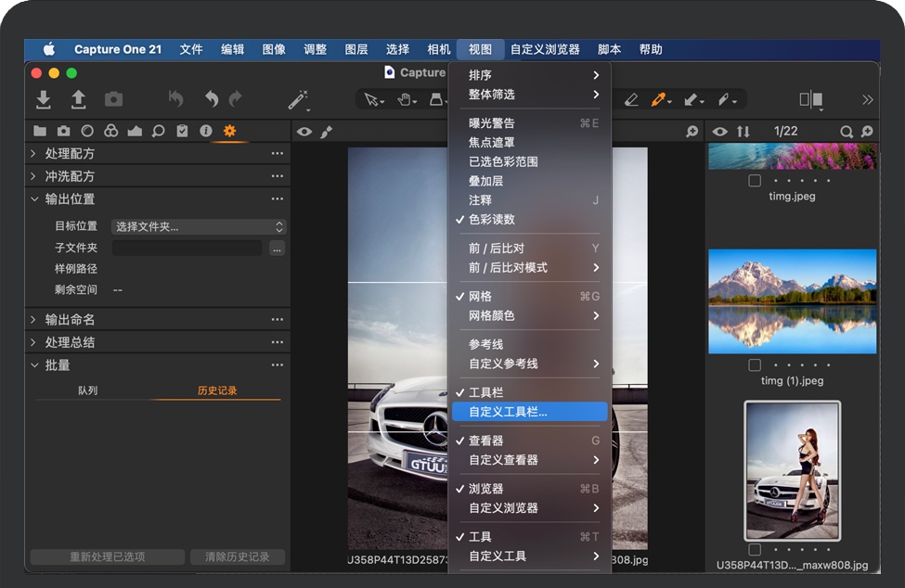Click the auto adjust magic wand icon
Screen dimensions: 905x588
coord(297,99)
